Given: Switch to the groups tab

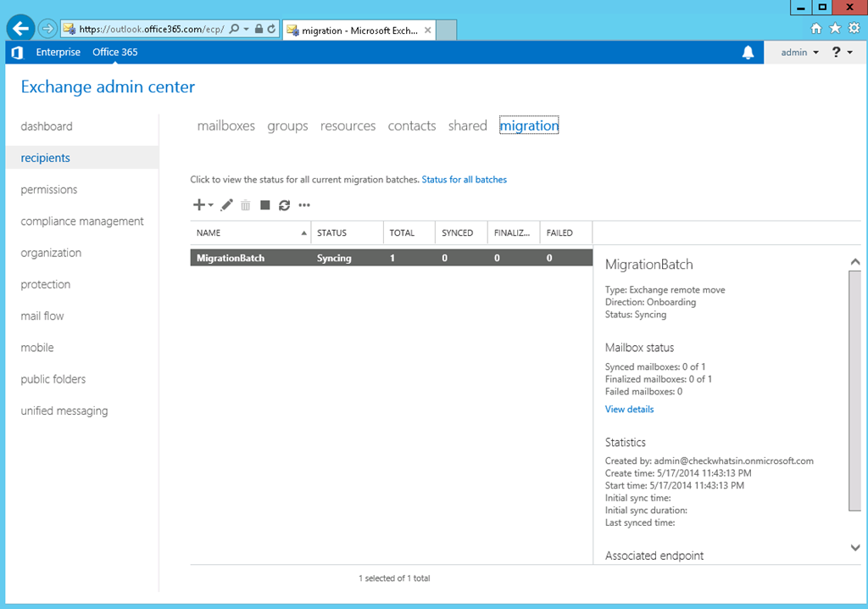Looking at the screenshot, I should (287, 126).
